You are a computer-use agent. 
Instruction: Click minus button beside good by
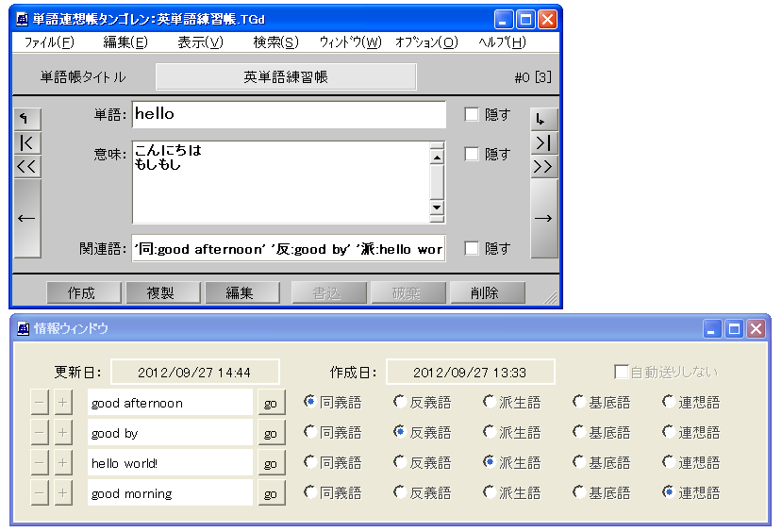pos(40,432)
